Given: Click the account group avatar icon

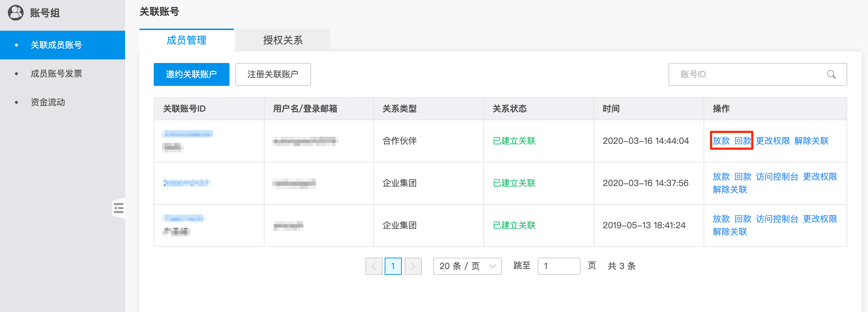Looking at the screenshot, I should [16, 13].
